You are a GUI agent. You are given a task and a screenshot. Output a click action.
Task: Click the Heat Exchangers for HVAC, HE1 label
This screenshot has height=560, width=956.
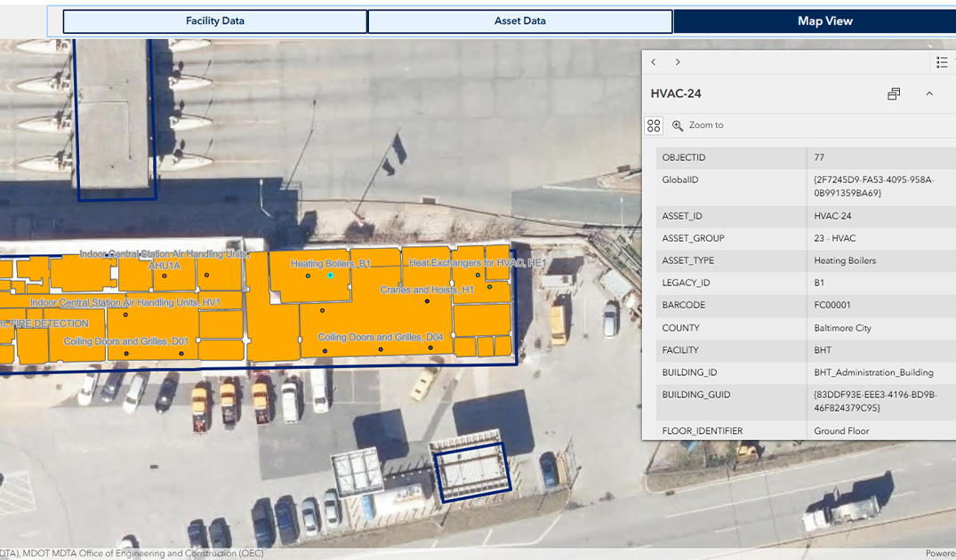(x=477, y=262)
